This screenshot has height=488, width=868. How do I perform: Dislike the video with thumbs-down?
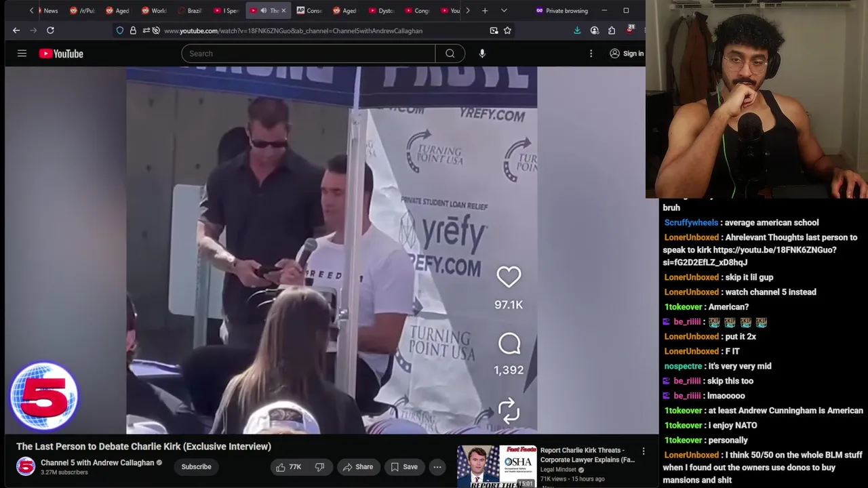pyautogui.click(x=320, y=467)
